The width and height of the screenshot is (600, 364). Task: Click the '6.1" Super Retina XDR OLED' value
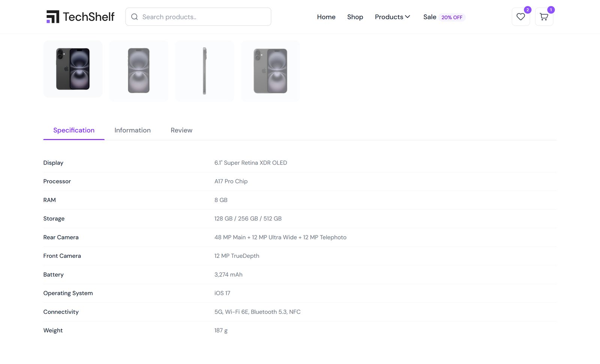coord(250,163)
